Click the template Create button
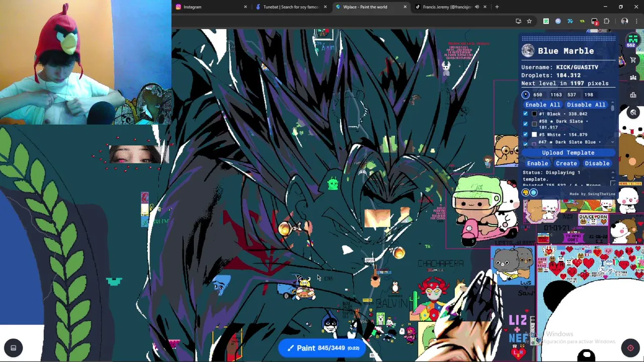The height and width of the screenshot is (362, 644). (x=567, y=163)
